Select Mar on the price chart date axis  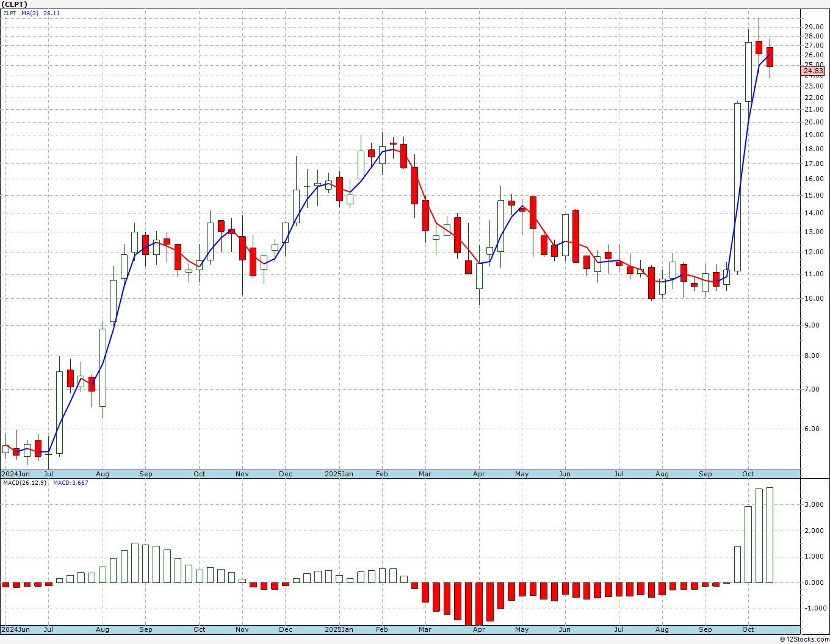(x=425, y=474)
